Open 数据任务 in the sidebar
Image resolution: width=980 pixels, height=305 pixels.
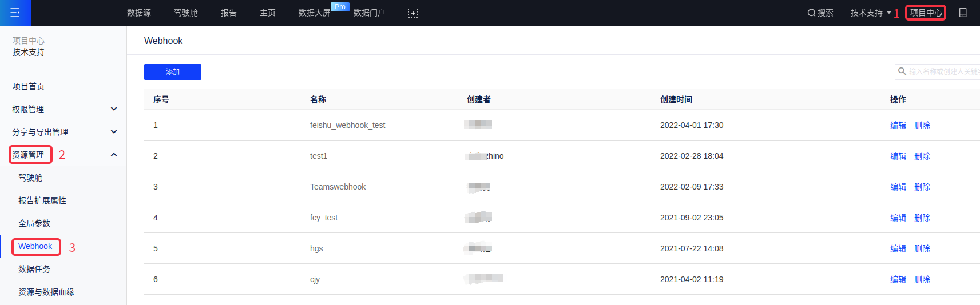34,269
